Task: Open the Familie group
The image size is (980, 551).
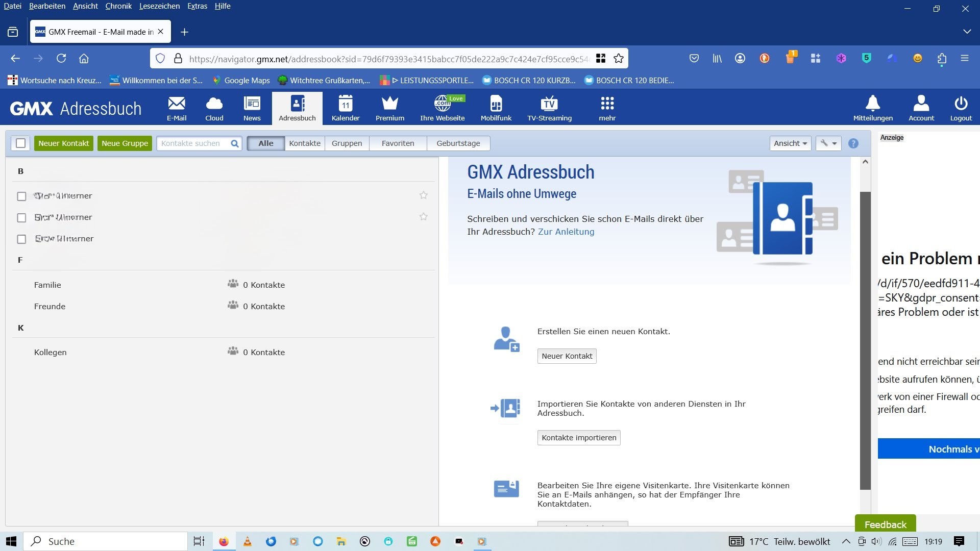Action: click(x=47, y=285)
